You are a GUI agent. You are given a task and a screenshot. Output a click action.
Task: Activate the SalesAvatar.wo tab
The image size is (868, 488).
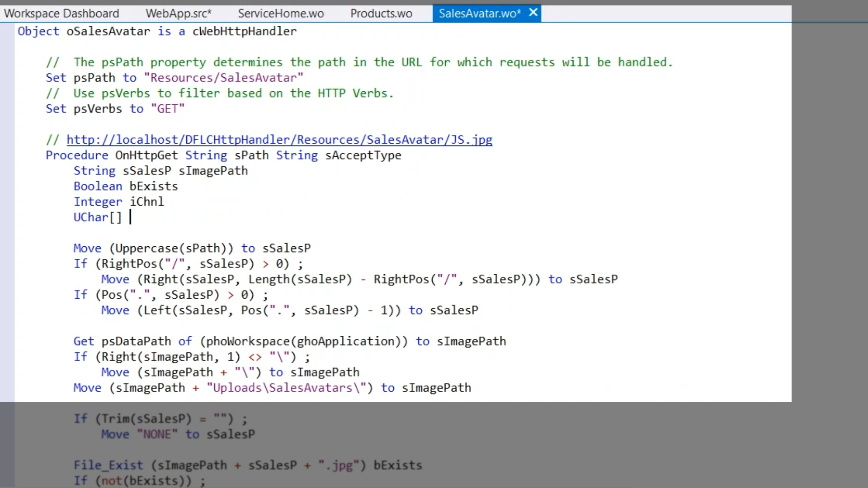click(479, 14)
